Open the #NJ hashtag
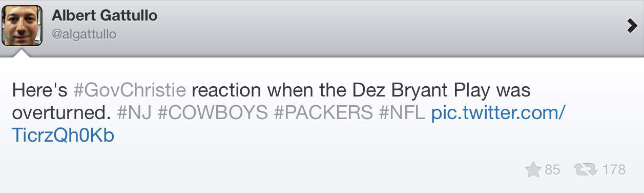Viewport: 644px width, 193px height. coord(134,113)
